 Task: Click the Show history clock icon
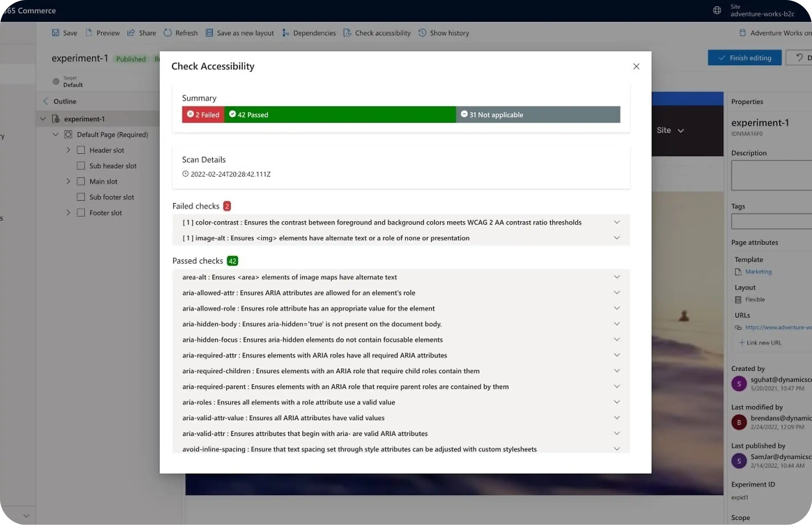[422, 33]
